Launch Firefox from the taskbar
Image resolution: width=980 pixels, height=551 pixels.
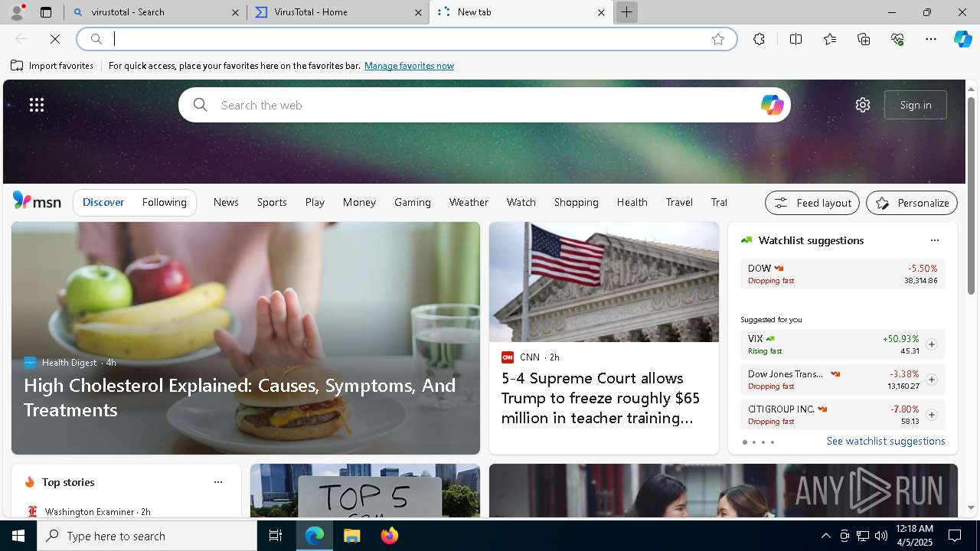tap(390, 536)
